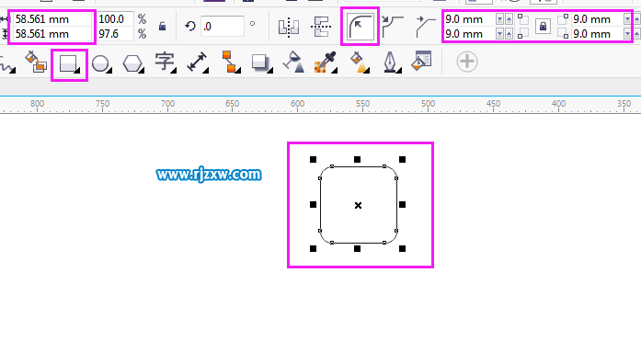This screenshot has height=364, width=641.
Task: Click the top-left corner selection handle
Action: (x=313, y=159)
